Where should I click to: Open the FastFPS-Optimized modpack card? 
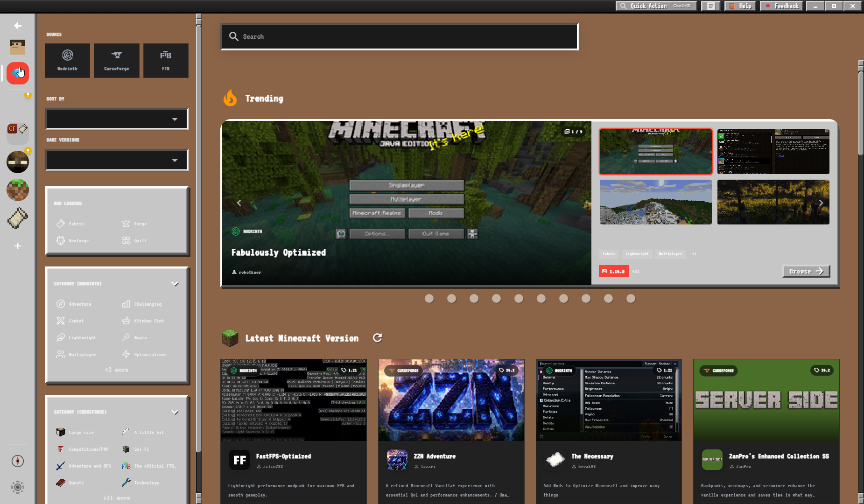pos(294,431)
